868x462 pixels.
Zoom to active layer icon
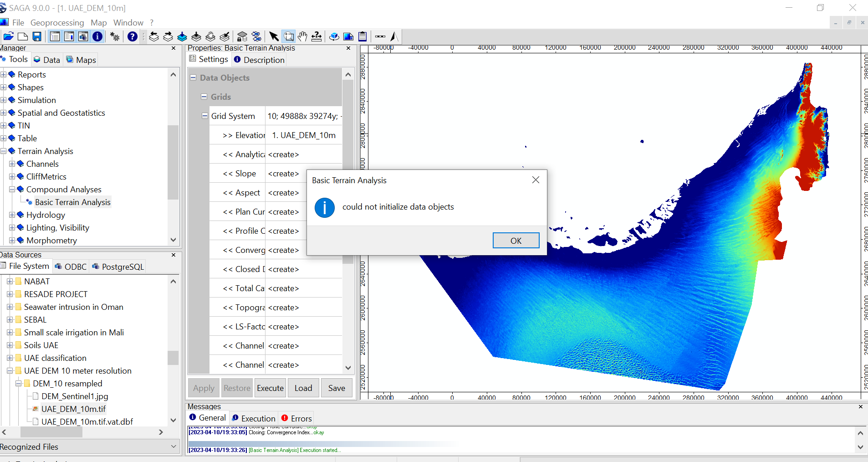click(196, 36)
